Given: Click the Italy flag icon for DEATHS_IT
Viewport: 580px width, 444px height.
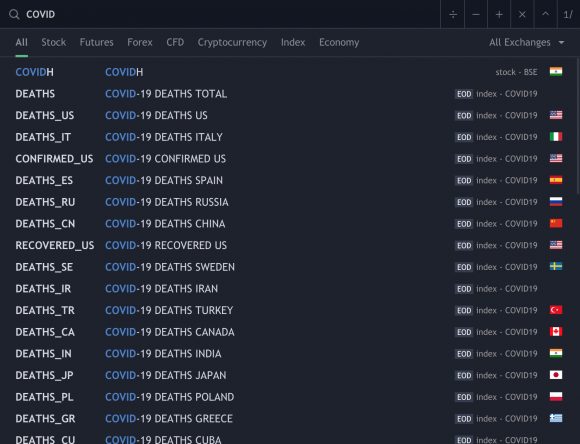Looking at the screenshot, I should click(x=556, y=137).
